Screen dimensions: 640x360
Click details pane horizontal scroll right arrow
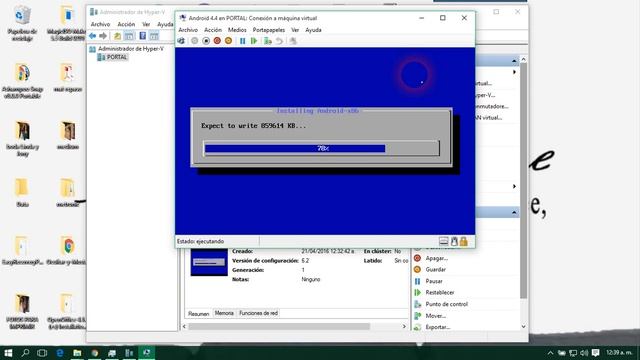coord(404,327)
